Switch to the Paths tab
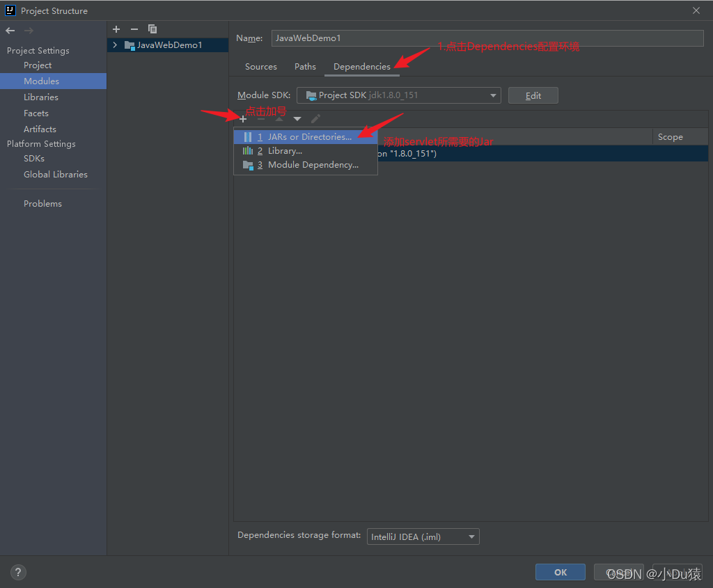 305,67
